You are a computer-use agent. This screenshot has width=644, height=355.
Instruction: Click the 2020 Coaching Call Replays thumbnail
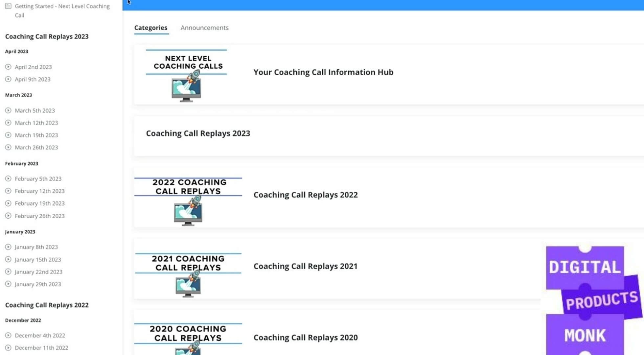(x=188, y=339)
